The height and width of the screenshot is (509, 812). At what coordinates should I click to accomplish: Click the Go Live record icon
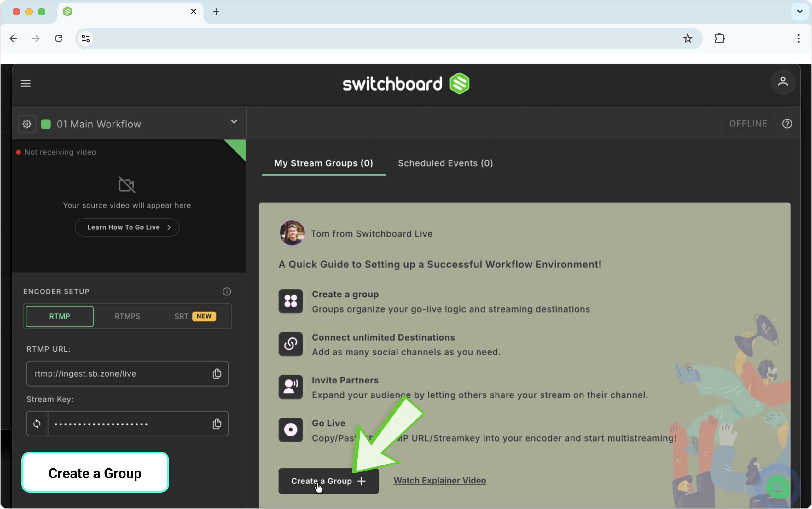coord(291,430)
